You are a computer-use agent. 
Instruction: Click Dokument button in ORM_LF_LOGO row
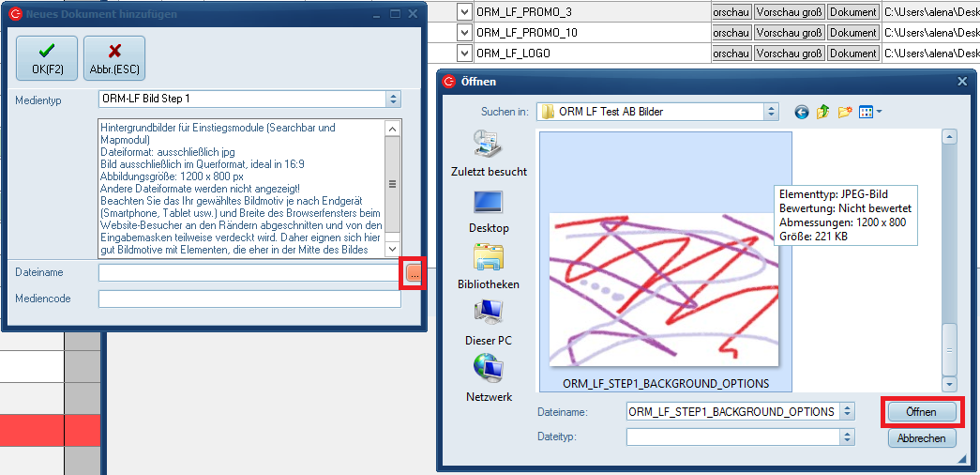click(x=852, y=54)
